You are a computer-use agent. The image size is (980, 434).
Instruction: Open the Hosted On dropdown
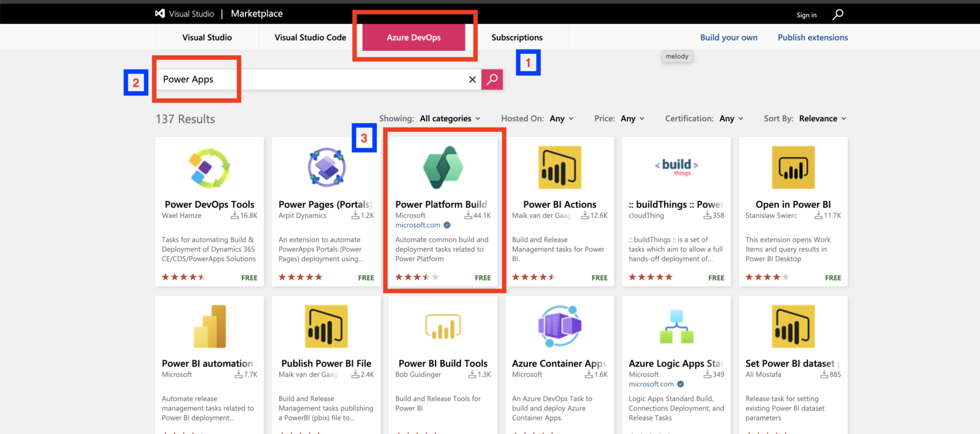coord(562,118)
